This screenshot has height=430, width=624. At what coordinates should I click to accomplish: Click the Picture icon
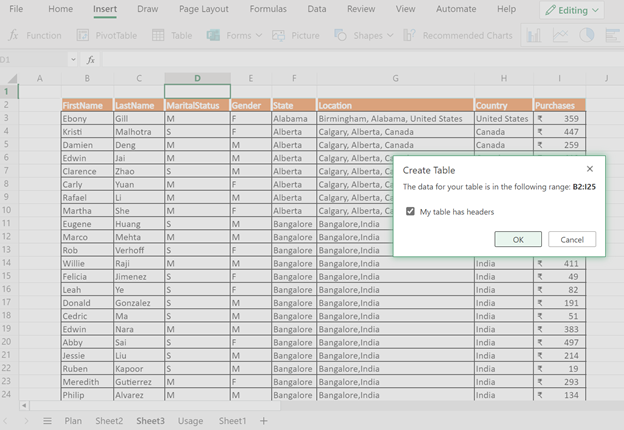(278, 35)
